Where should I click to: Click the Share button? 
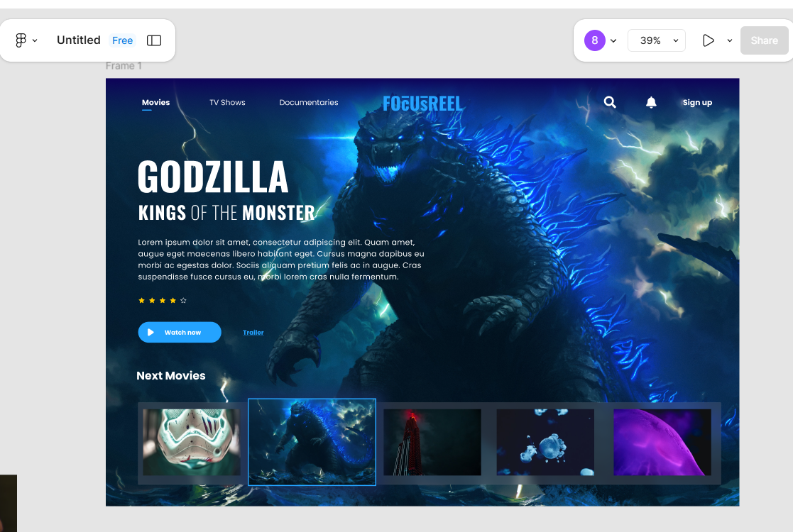click(764, 40)
